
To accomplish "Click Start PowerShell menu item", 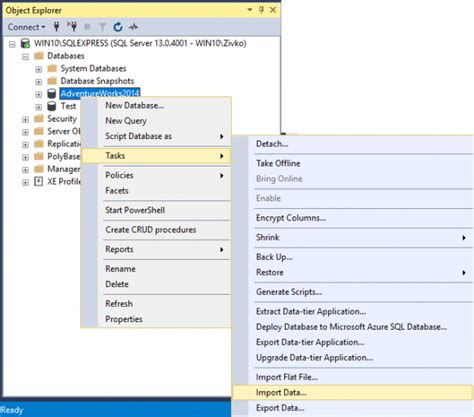I will click(156, 210).
